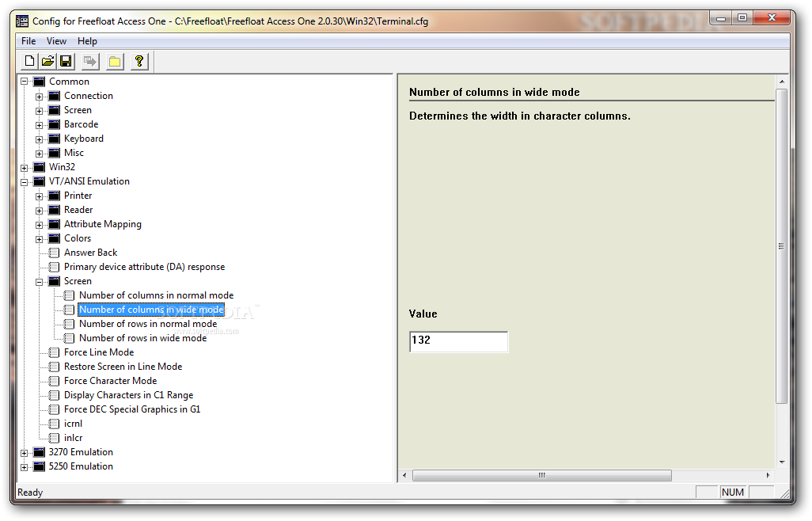Viewport: 812px width, 521px height.
Task: Click the vertical scrollbar thumb in description pane
Action: coord(781,246)
